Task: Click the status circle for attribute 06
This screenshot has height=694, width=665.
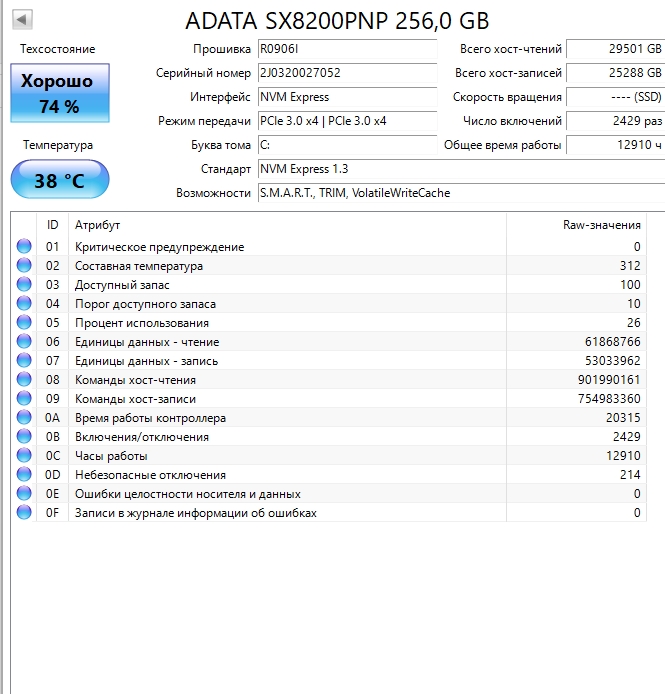Action: (x=24, y=341)
